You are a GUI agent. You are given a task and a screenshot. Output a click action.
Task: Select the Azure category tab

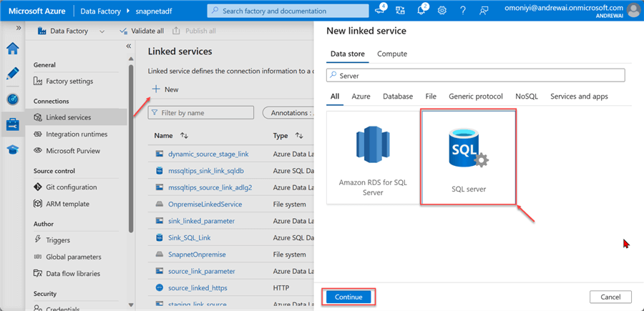tap(361, 97)
